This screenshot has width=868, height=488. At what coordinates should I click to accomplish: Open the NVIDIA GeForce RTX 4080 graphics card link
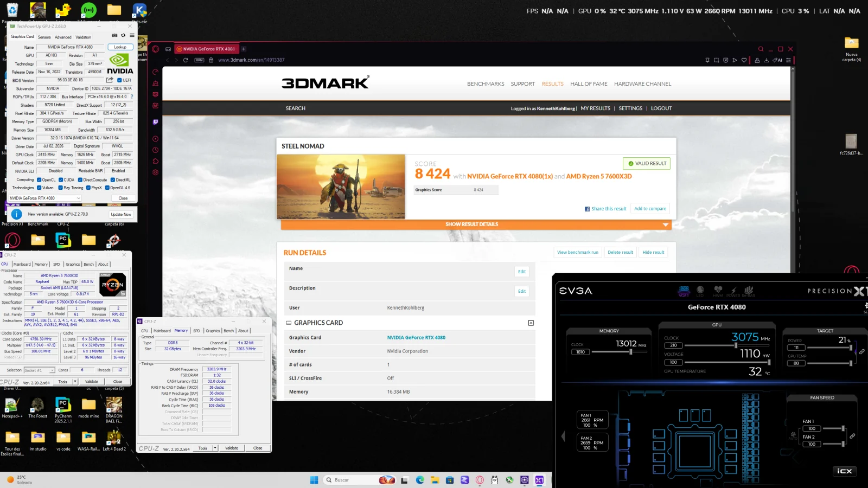click(416, 337)
